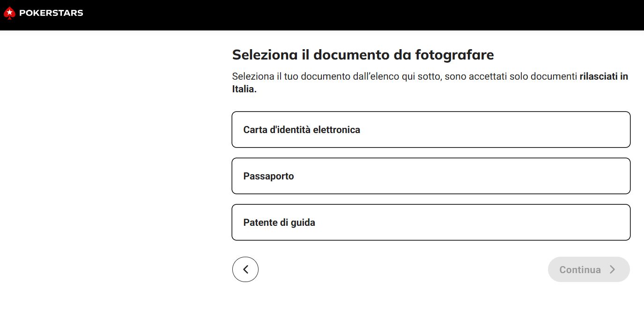The height and width of the screenshot is (327, 644).
Task: Click the circular back navigation control
Action: tap(245, 269)
